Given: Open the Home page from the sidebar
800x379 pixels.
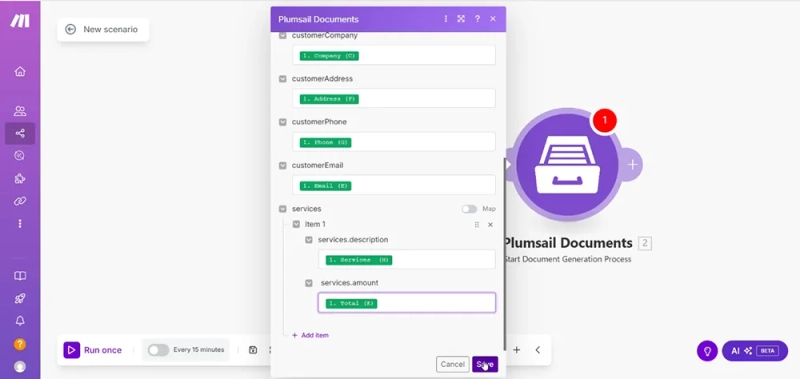Looking at the screenshot, I should coord(20,71).
